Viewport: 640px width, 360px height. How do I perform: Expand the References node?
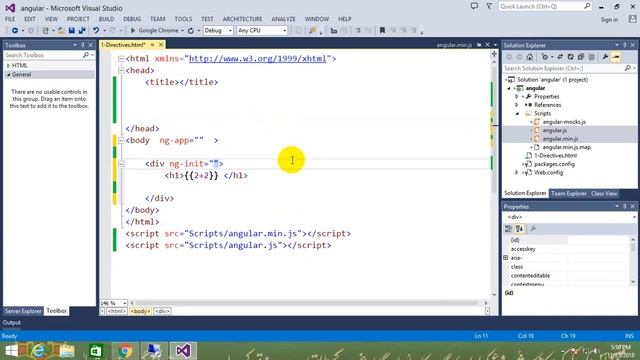(x=517, y=105)
